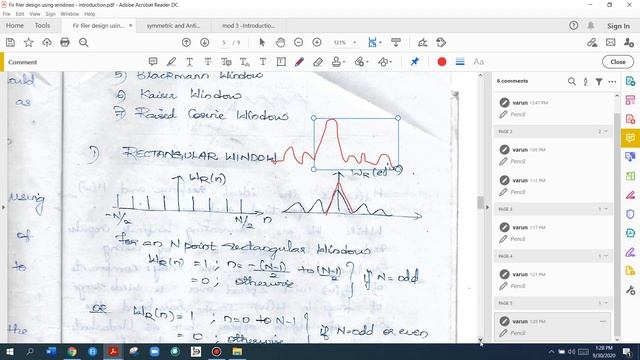640x360 pixels.
Task: Choose the underline text tool
Action: (189, 62)
